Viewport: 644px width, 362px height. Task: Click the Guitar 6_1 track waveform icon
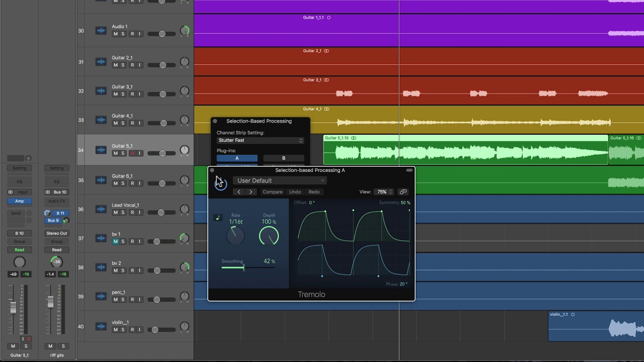[x=101, y=180]
